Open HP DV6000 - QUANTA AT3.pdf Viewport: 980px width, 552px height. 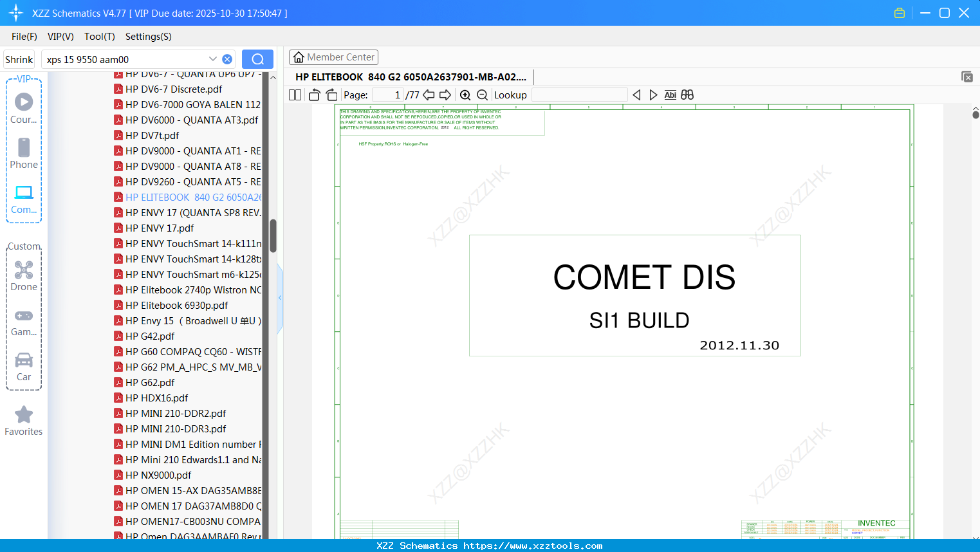(x=186, y=120)
